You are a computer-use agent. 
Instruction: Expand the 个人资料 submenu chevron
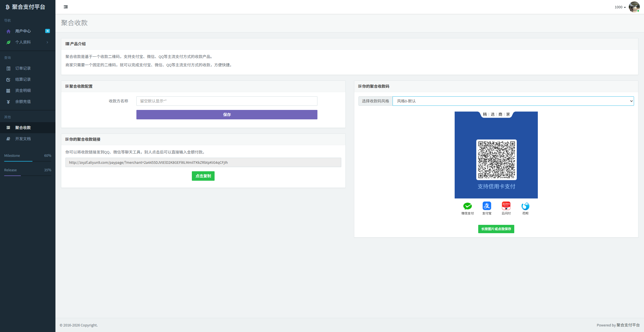point(47,42)
